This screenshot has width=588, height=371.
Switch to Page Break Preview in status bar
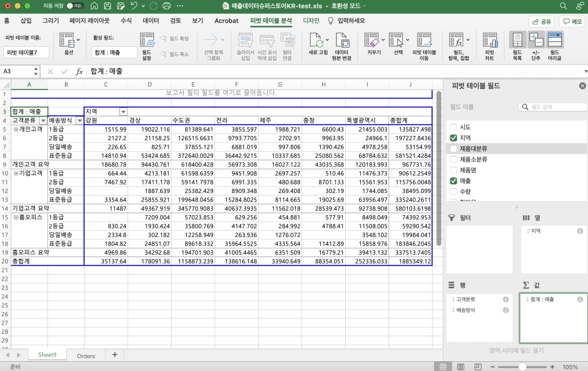pyautogui.click(x=478, y=367)
